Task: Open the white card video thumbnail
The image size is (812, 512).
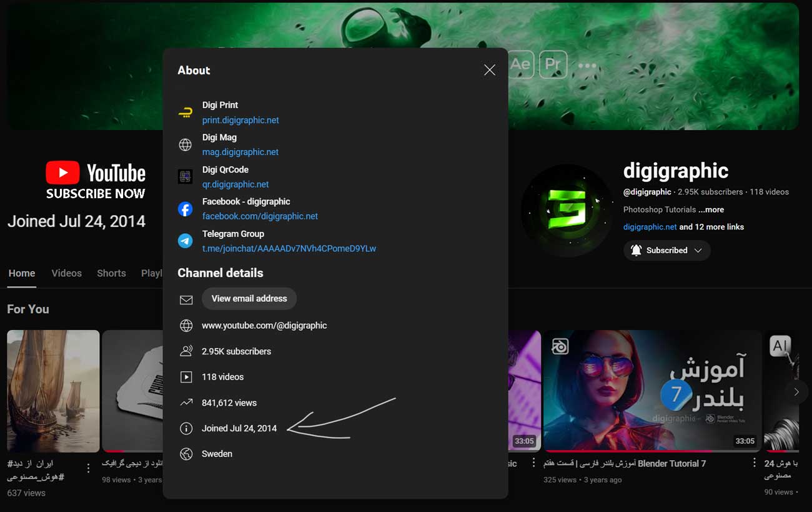Action: point(132,391)
